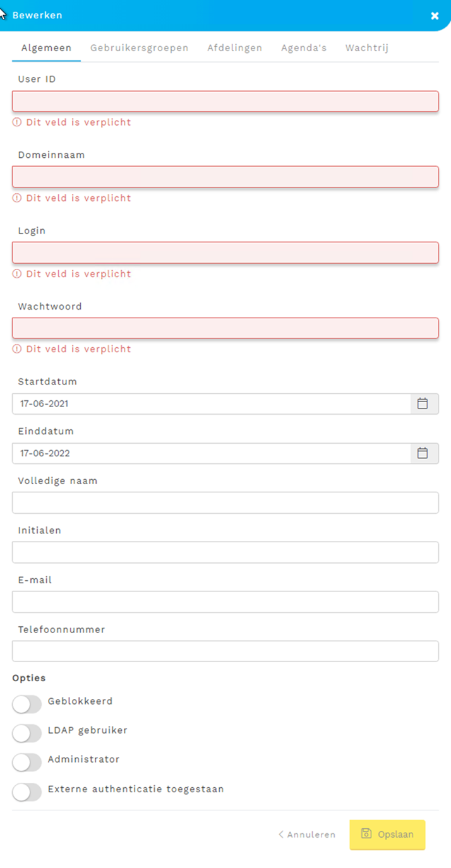The height and width of the screenshot is (868, 451).
Task: Show the Algemeen tab
Action: click(46, 48)
